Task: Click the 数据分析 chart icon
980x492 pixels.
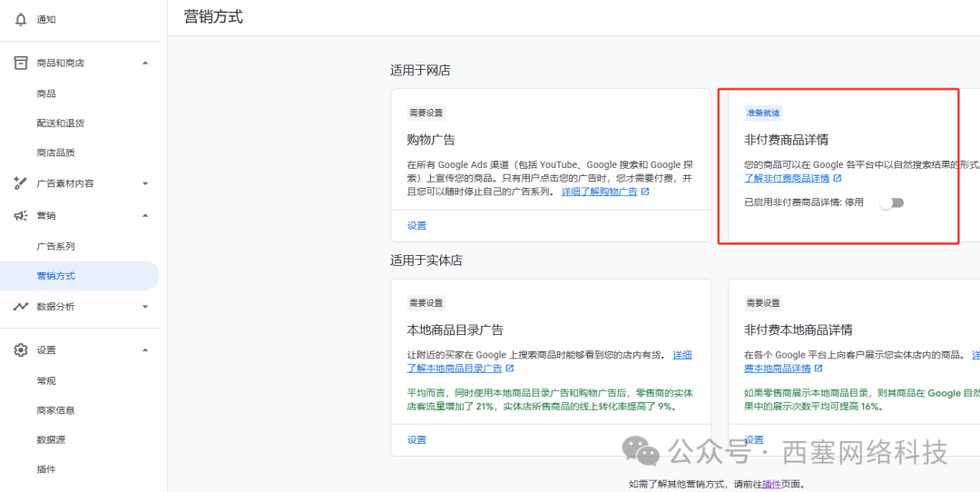Action: (21, 306)
